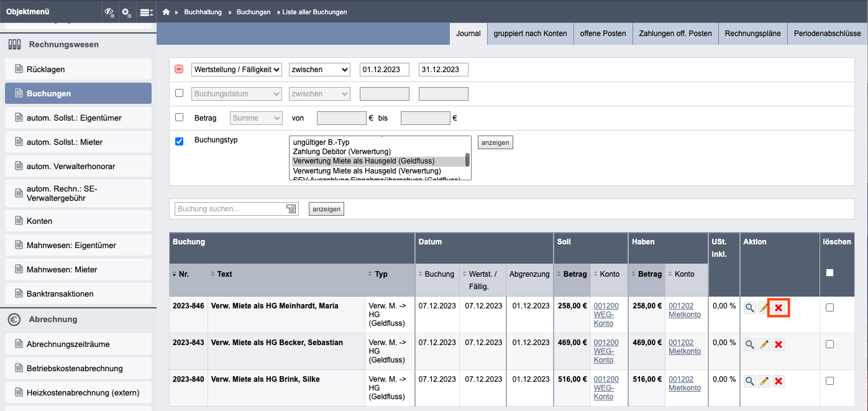
Task: Enable the Betrag filter checkbox
Action: click(180, 117)
